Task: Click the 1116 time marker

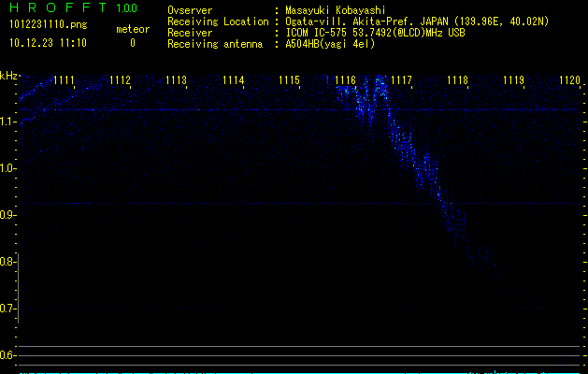Action: coord(345,81)
